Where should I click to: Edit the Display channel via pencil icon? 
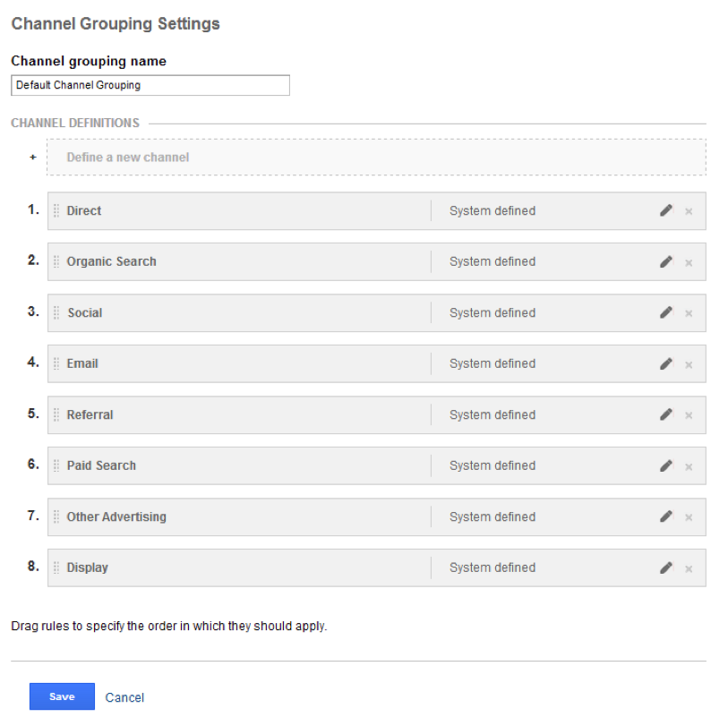coord(665,568)
